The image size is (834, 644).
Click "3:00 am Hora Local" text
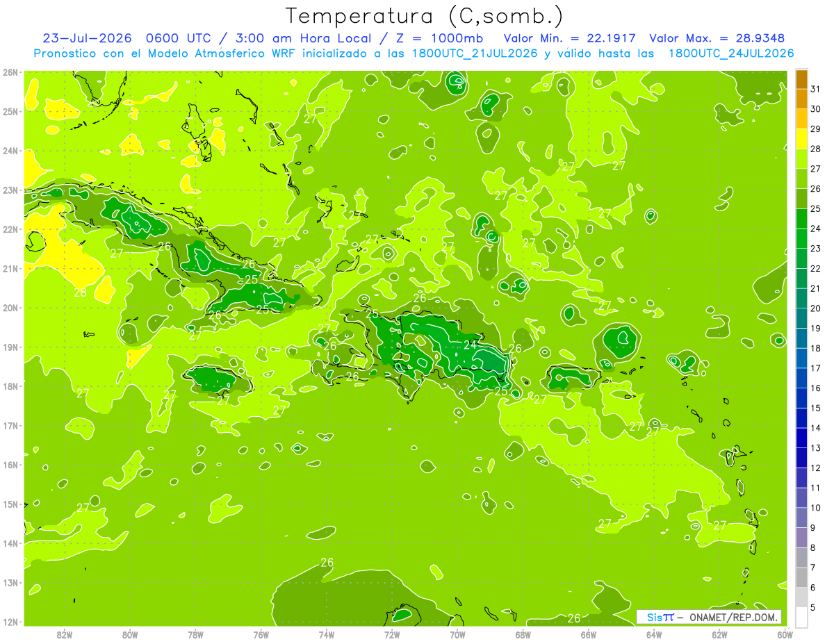[305, 38]
